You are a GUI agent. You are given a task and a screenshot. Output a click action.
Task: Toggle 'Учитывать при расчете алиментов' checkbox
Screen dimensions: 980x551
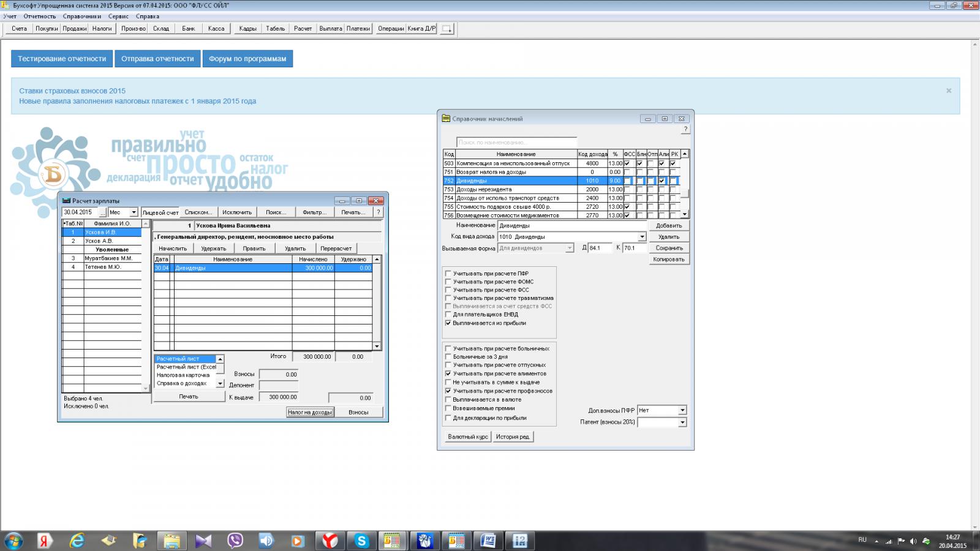tap(448, 373)
